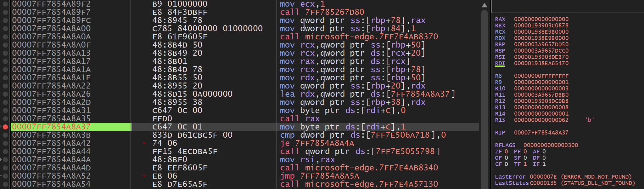Click the red jump arrow beside bytes EB 06
Screen dimensions: 644x189
(x=144, y=176)
